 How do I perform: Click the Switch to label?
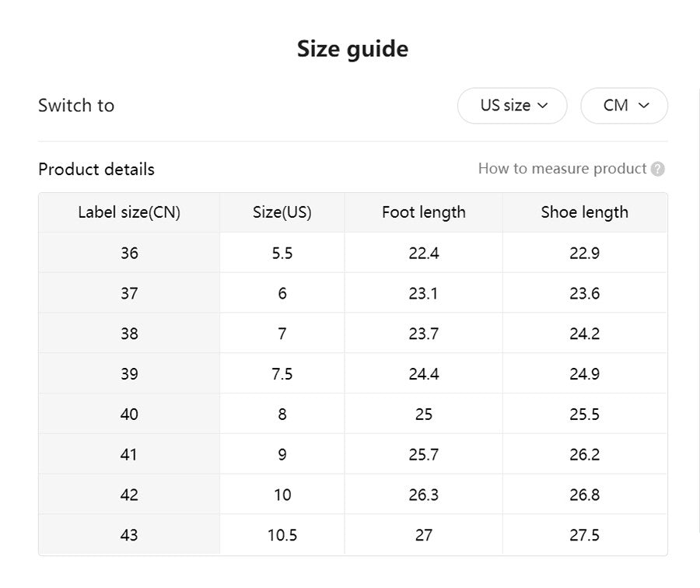(x=76, y=106)
